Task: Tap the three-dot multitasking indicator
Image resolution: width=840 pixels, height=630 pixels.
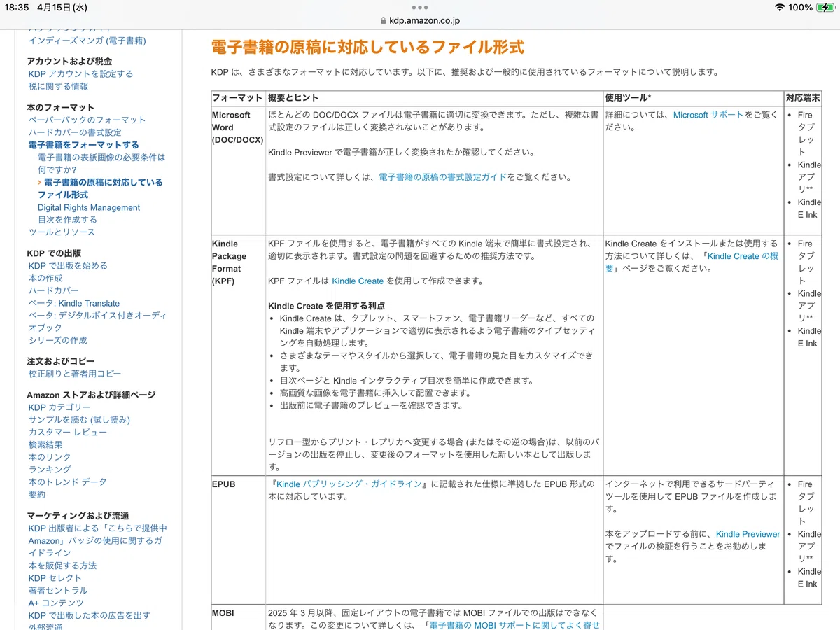Action: [x=420, y=7]
